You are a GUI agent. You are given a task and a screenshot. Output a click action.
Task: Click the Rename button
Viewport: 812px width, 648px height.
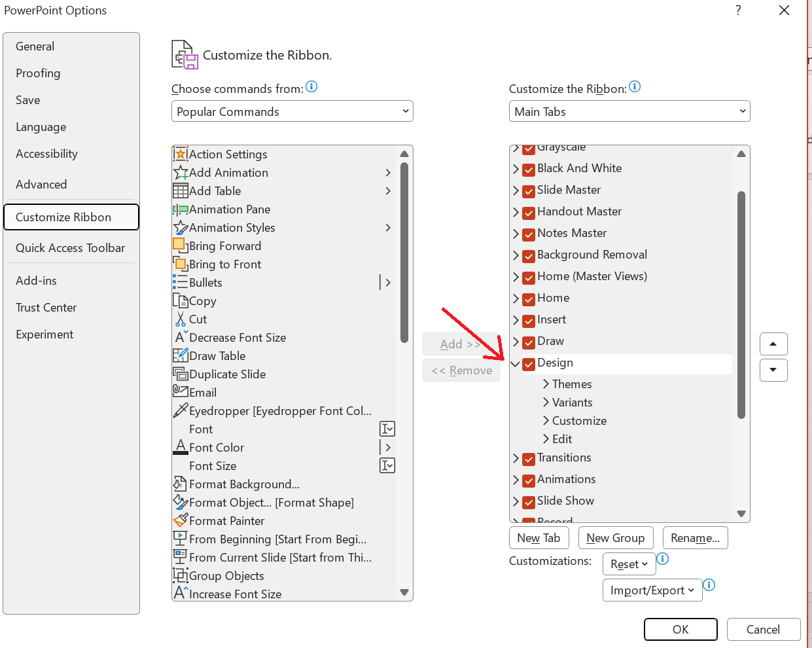(695, 537)
